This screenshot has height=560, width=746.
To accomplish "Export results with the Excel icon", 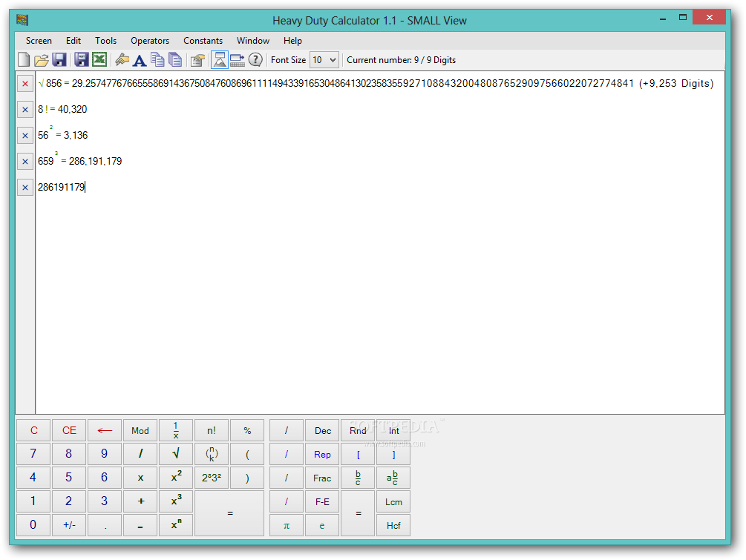I will (x=99, y=60).
